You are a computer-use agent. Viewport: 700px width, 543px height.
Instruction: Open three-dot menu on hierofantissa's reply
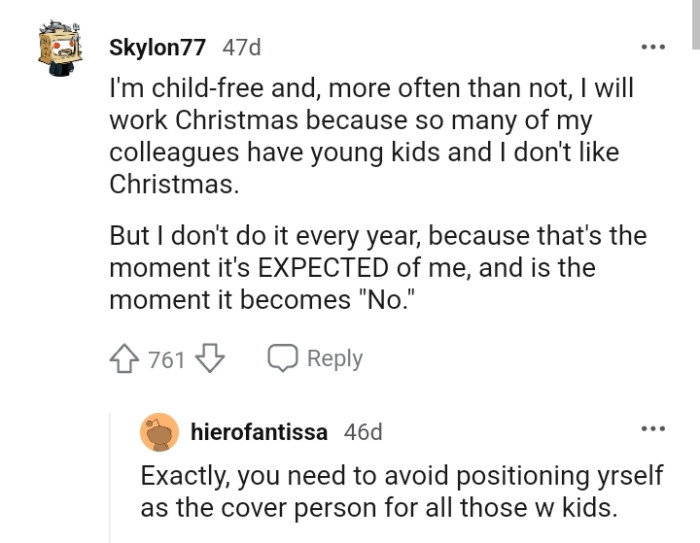652,430
